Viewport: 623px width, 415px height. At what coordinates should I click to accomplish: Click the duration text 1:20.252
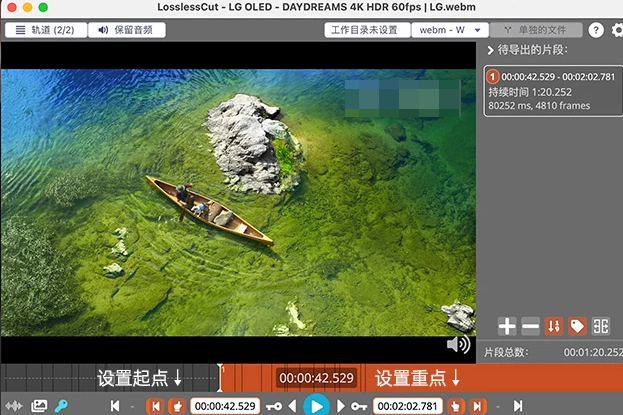pos(551,92)
